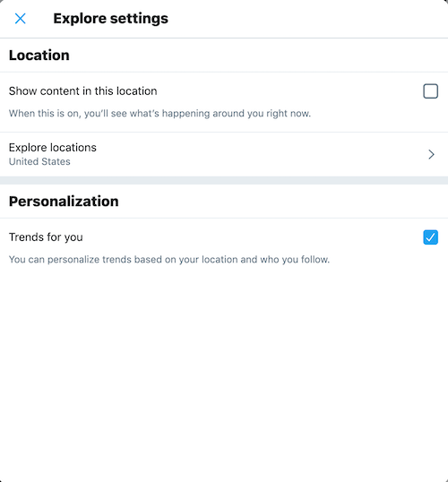Click the empty area below Personalization settings
Screen dimensions: 448x482
224,369
